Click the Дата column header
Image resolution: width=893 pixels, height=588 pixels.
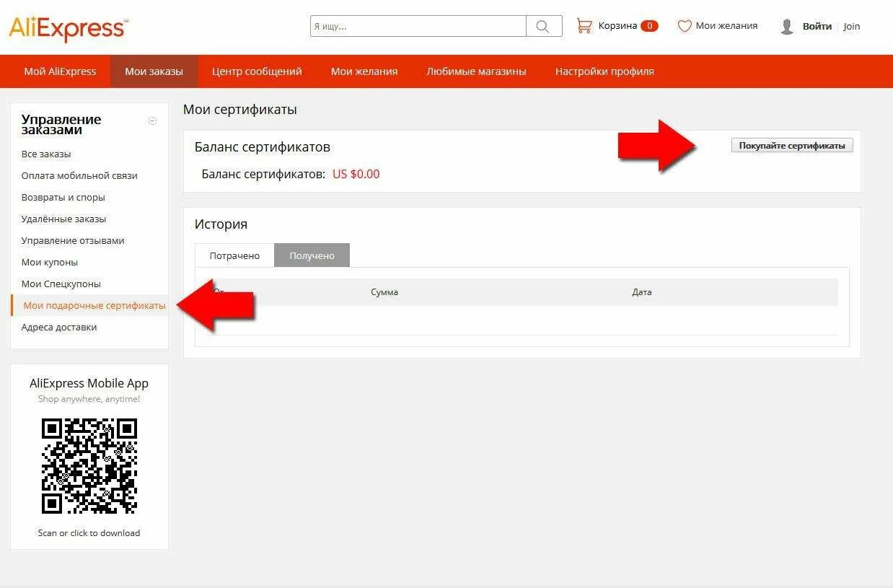642,292
